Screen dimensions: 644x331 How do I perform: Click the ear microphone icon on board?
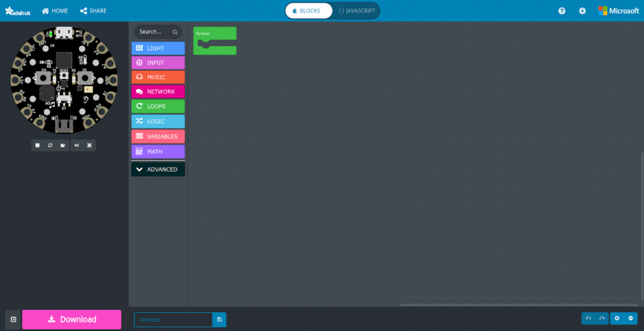pyautogui.click(x=86, y=100)
